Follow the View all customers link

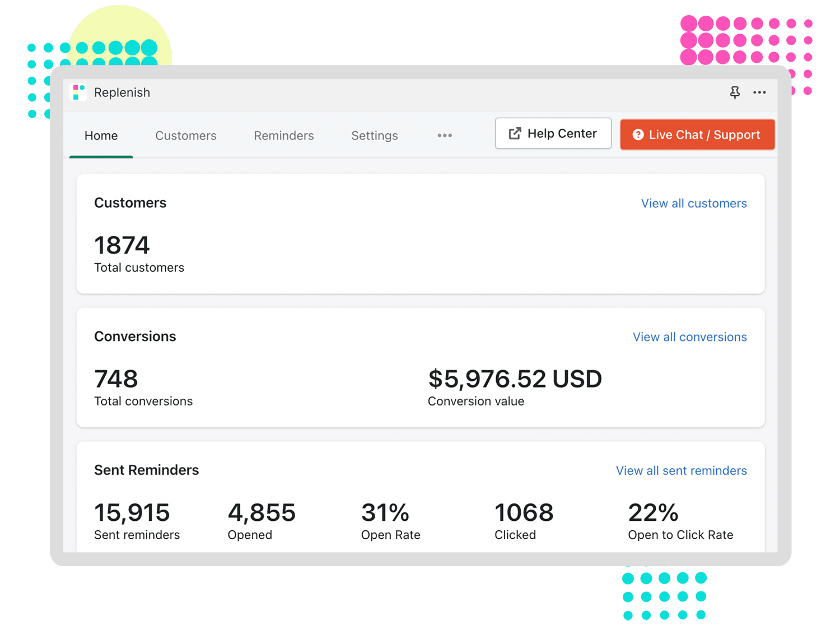pos(693,203)
